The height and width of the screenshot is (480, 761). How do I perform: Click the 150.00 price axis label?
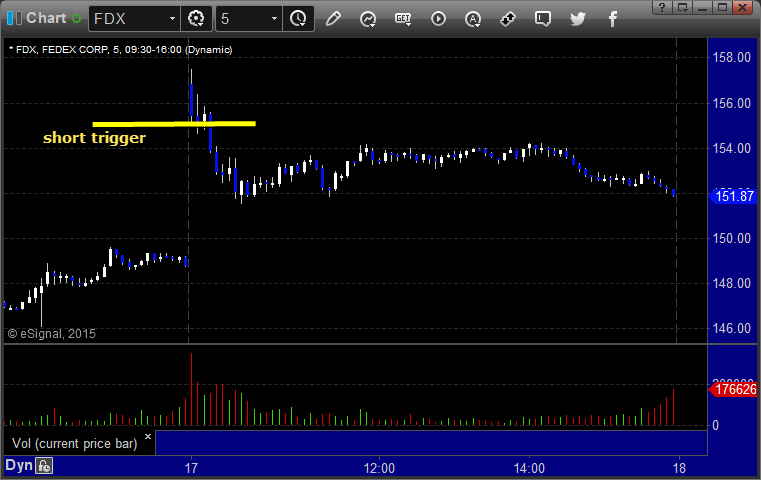point(731,238)
